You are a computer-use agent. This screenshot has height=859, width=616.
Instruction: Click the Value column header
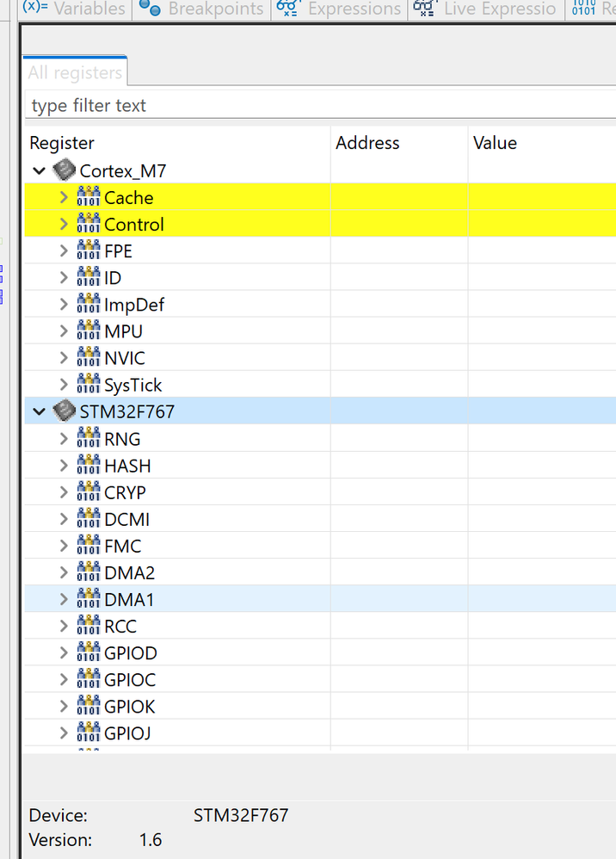tap(542, 142)
